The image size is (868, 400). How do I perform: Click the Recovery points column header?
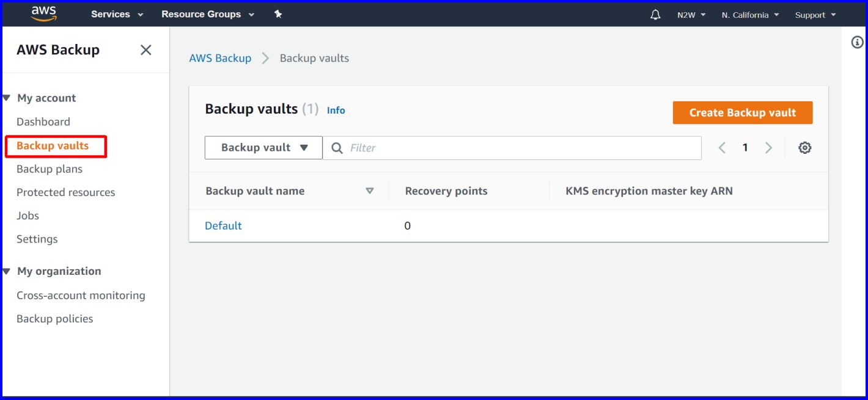(446, 191)
